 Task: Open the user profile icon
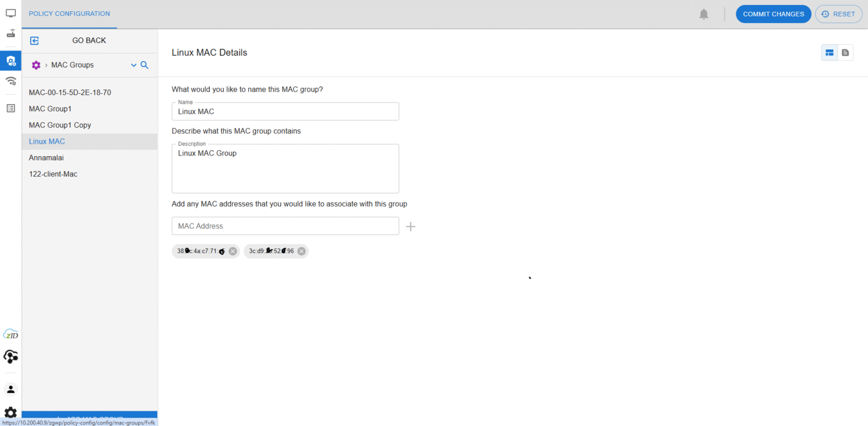pyautogui.click(x=11, y=389)
